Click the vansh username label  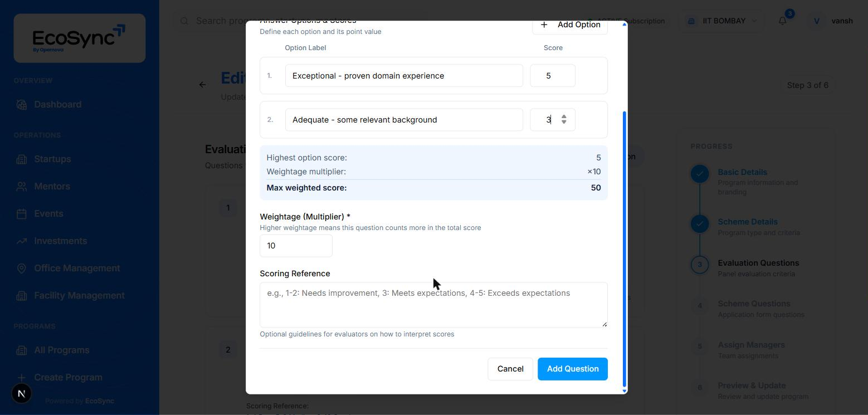click(842, 21)
